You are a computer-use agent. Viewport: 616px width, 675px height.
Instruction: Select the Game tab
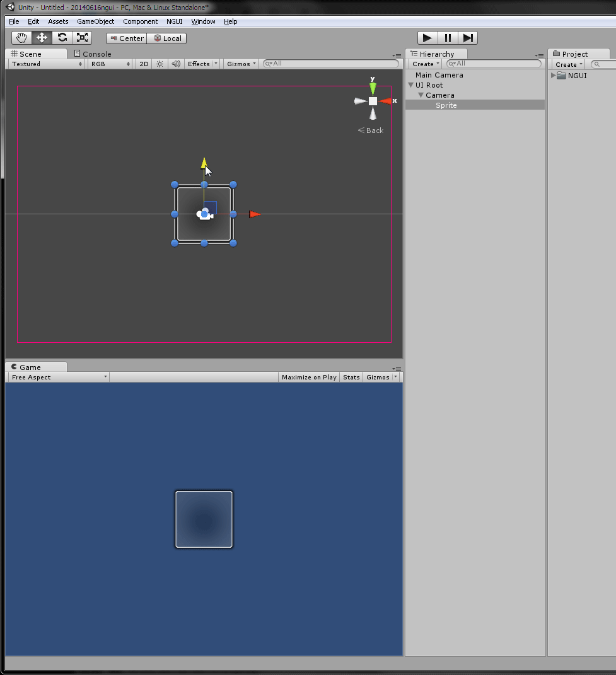(x=36, y=367)
